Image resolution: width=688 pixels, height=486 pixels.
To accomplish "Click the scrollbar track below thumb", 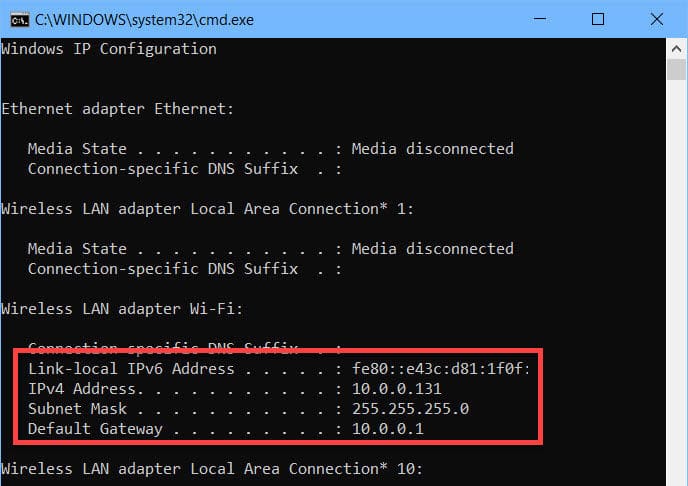I will click(676, 281).
